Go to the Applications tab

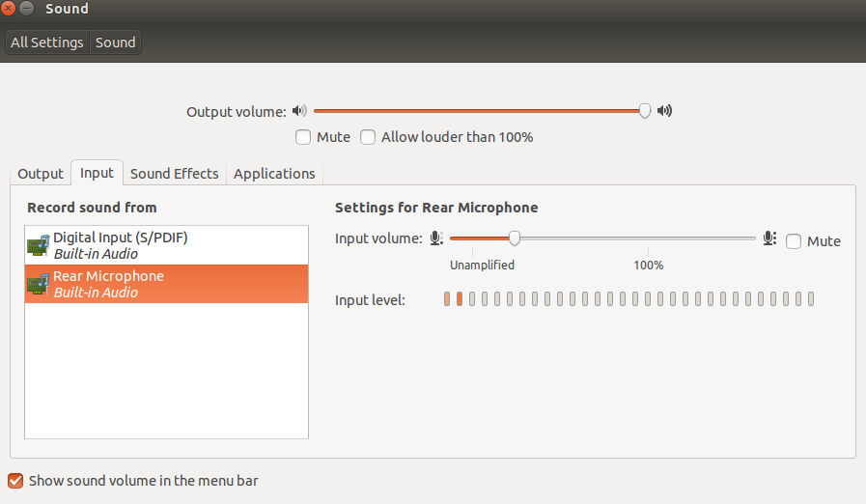(x=274, y=174)
